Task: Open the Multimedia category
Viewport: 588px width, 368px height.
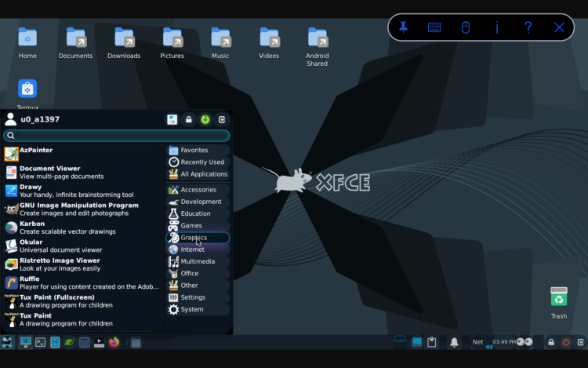Action: (x=198, y=261)
